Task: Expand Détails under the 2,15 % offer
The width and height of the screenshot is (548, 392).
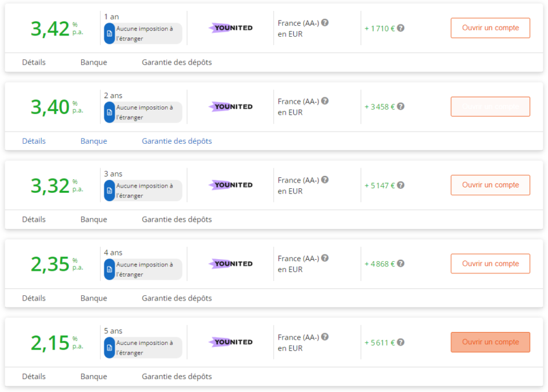Action: coord(34,377)
